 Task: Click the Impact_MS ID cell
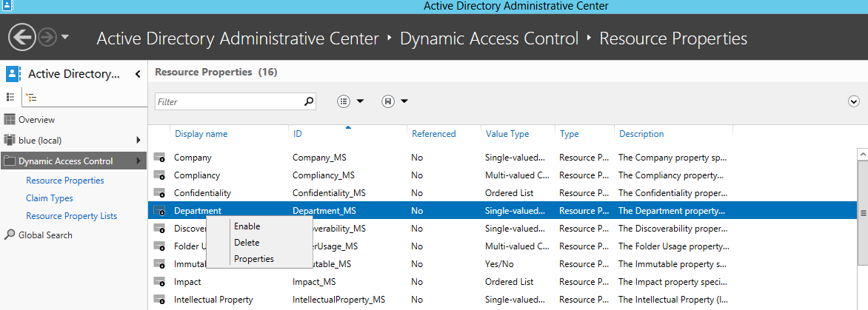tap(314, 281)
